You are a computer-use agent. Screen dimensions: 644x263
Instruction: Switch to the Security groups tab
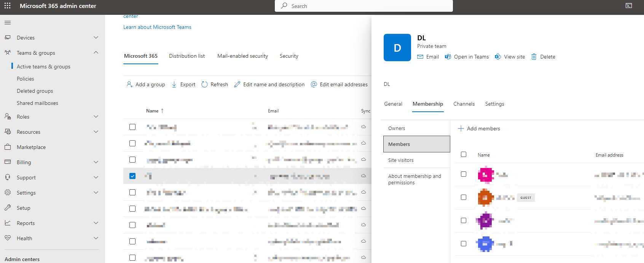289,56
